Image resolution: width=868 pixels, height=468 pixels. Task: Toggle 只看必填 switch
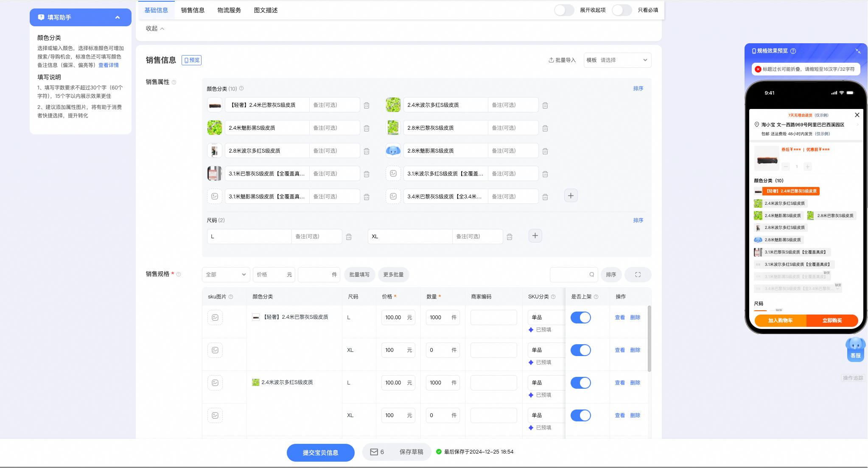pyautogui.click(x=622, y=10)
